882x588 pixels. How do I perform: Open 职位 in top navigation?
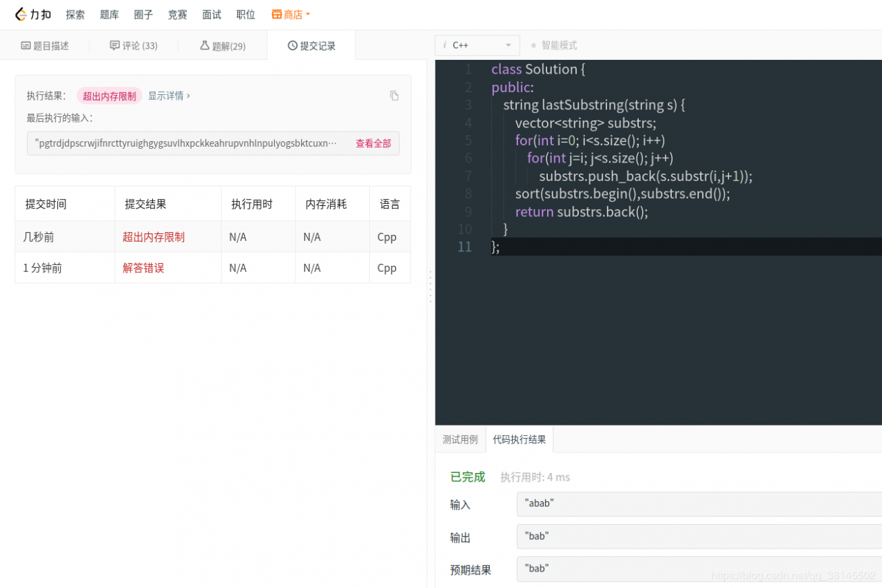click(245, 14)
